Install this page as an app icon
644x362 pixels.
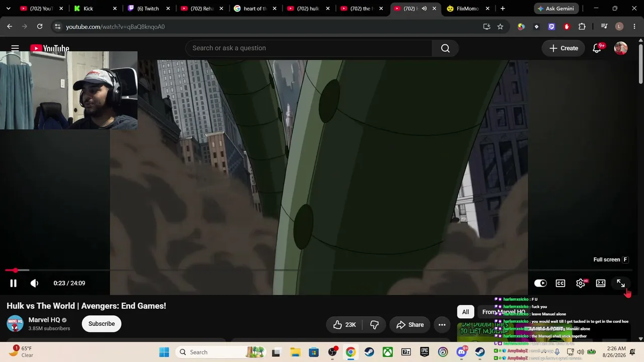[x=487, y=27]
